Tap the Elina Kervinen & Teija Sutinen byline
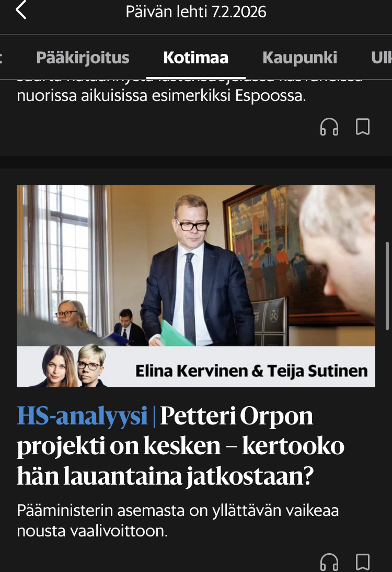Image resolution: width=392 pixels, height=572 pixels. [x=251, y=371]
